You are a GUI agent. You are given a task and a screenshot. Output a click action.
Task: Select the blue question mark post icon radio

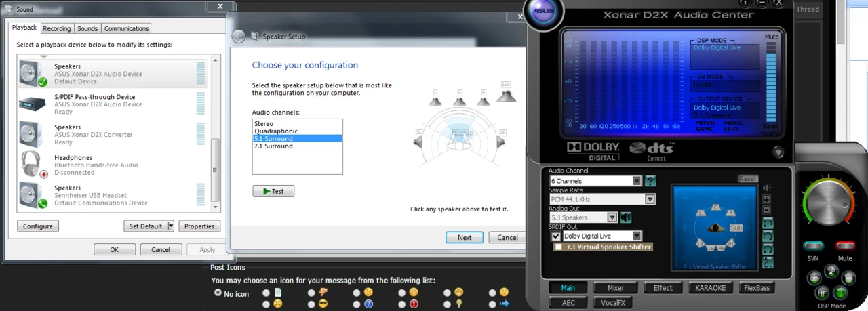[357, 304]
